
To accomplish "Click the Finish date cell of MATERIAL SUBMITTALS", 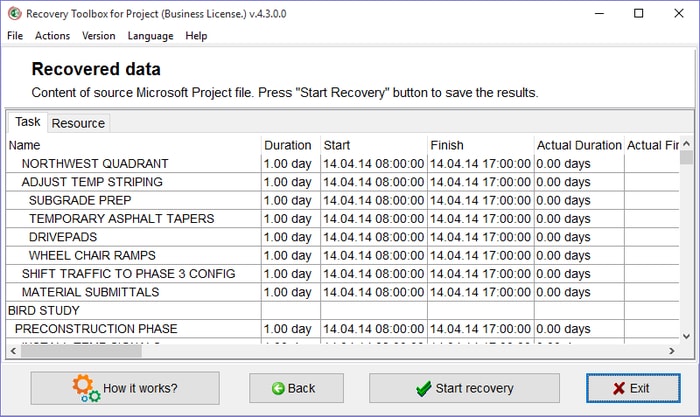I will (x=480, y=292).
